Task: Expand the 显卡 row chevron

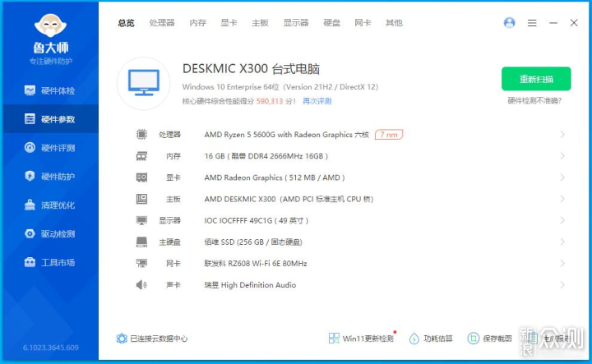Action: [562, 177]
